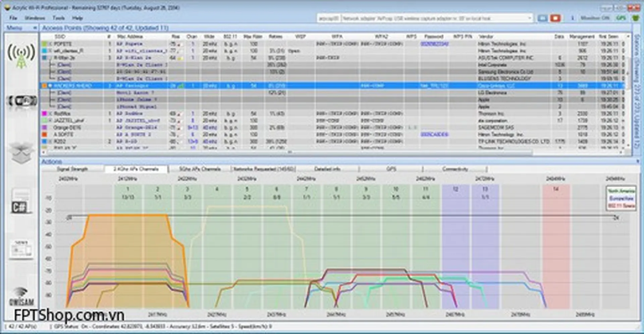644x334 pixels.
Task: Open the Wi-Fi antenna scanner sidebar icon
Action: (21, 55)
